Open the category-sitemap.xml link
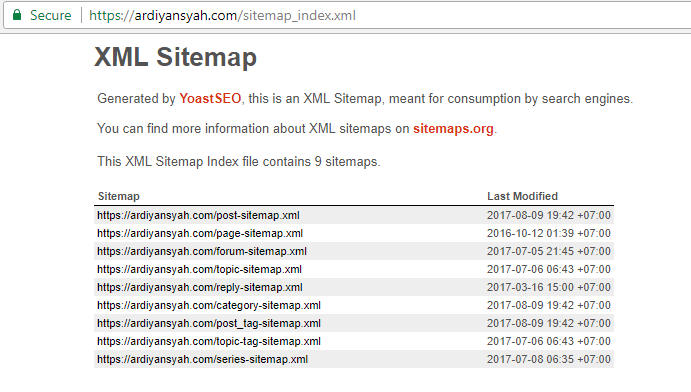The image size is (691, 392). coord(209,305)
